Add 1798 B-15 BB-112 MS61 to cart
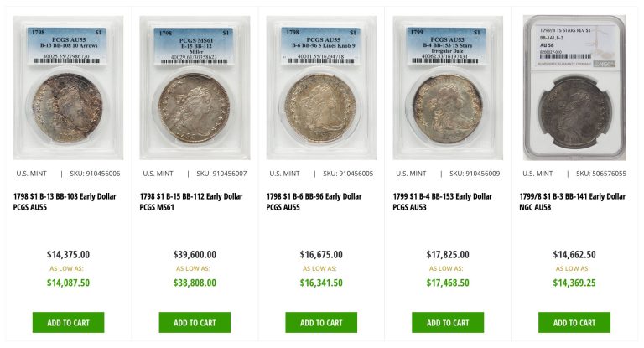Image resolution: width=644 pixels, height=348 pixels. (x=195, y=323)
